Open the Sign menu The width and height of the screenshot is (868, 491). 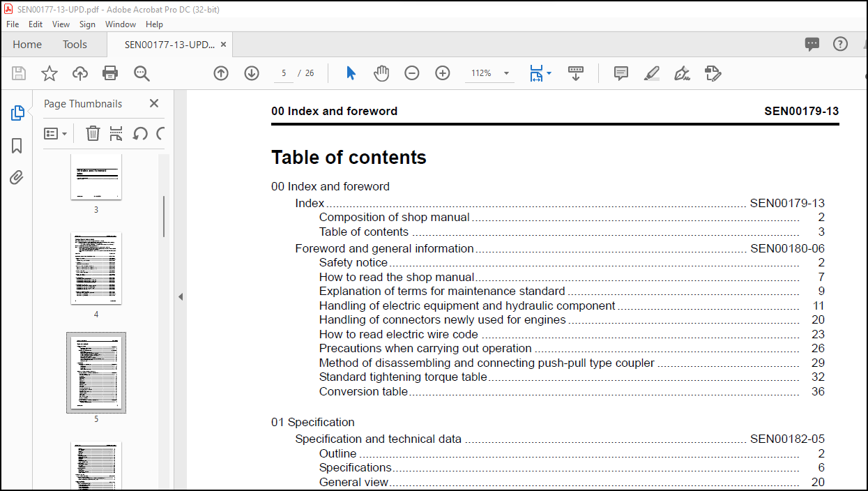point(87,24)
